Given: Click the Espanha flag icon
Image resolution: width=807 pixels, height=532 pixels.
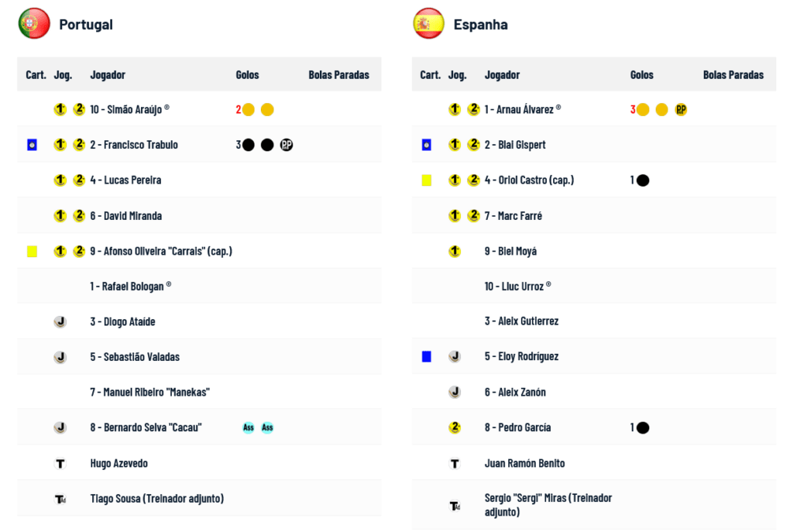Looking at the screenshot, I should coord(429,24).
